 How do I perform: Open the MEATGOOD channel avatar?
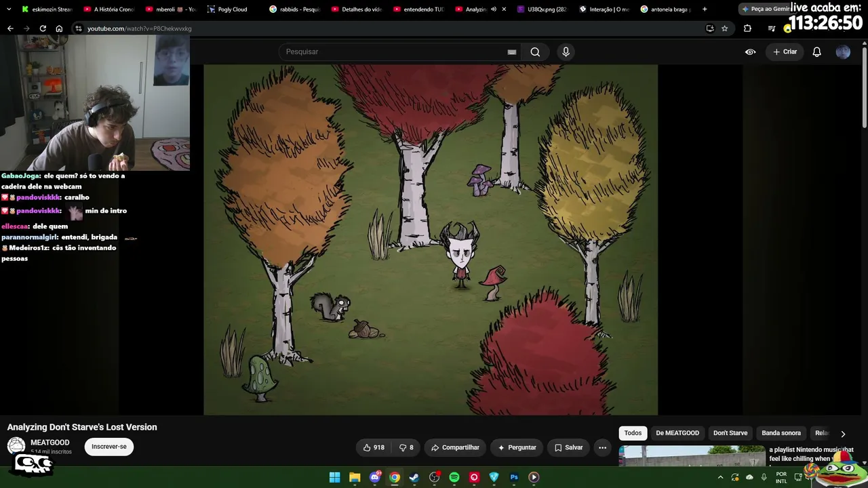(x=16, y=446)
